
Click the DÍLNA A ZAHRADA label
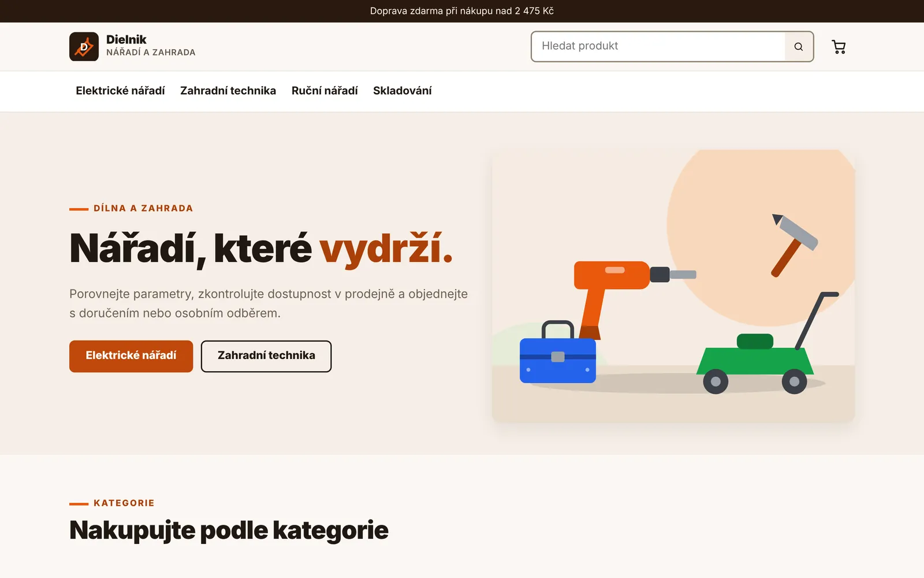pyautogui.click(x=143, y=208)
